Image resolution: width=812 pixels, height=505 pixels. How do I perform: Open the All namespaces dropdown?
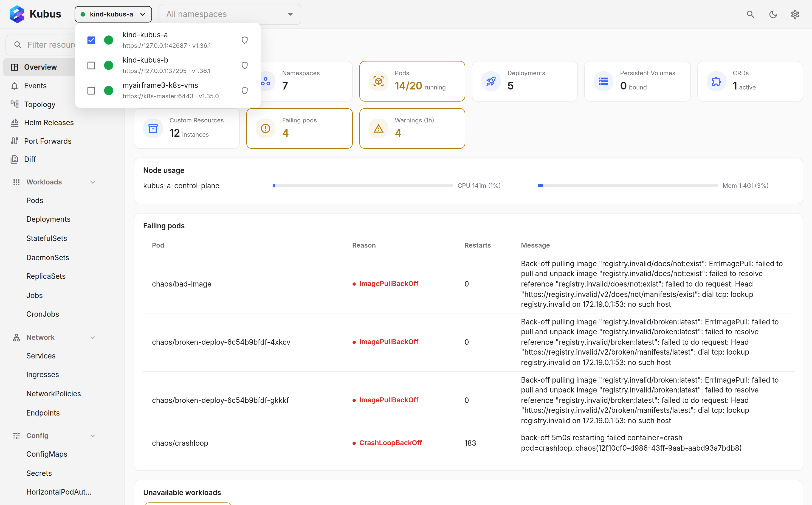click(x=230, y=14)
